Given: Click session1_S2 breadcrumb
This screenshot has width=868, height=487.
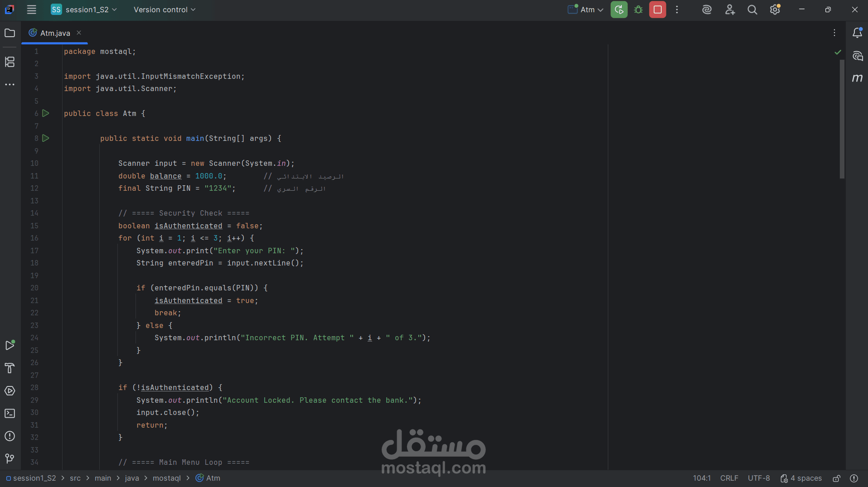Looking at the screenshot, I should point(31,478).
